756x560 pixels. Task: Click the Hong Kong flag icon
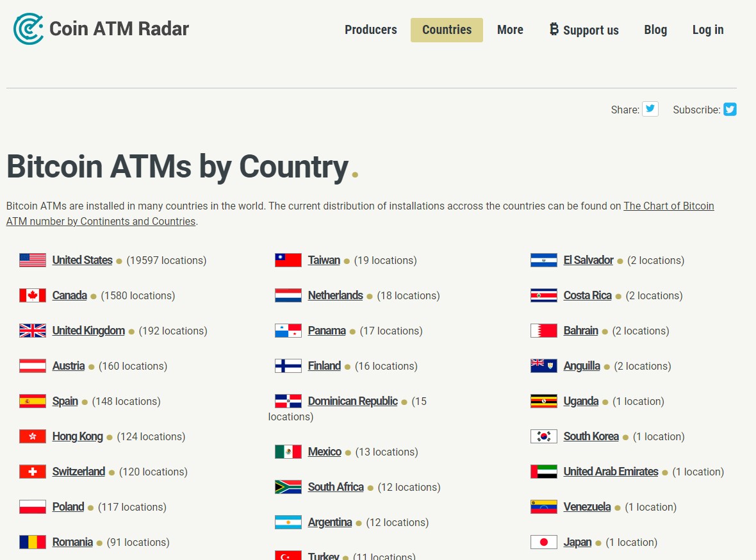tap(33, 436)
